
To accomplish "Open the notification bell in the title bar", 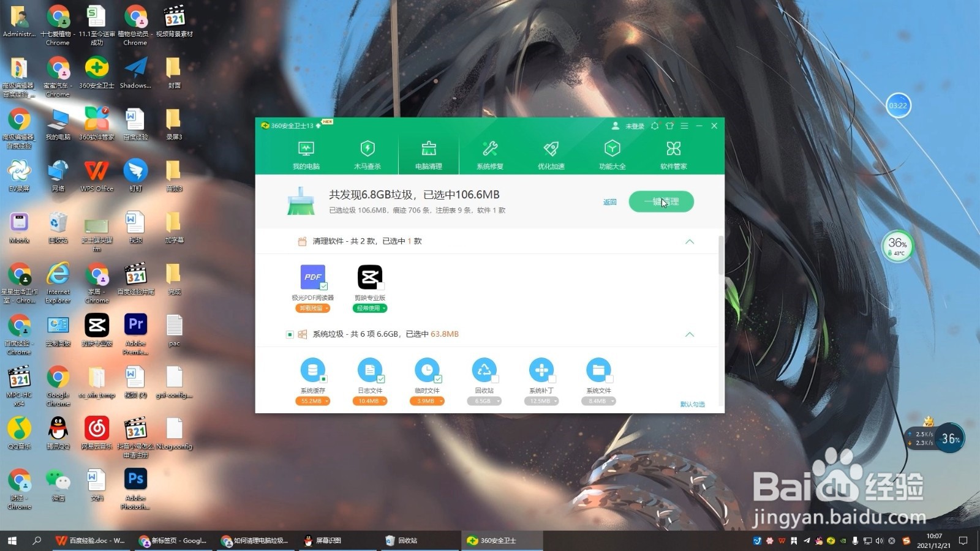I will [x=654, y=126].
